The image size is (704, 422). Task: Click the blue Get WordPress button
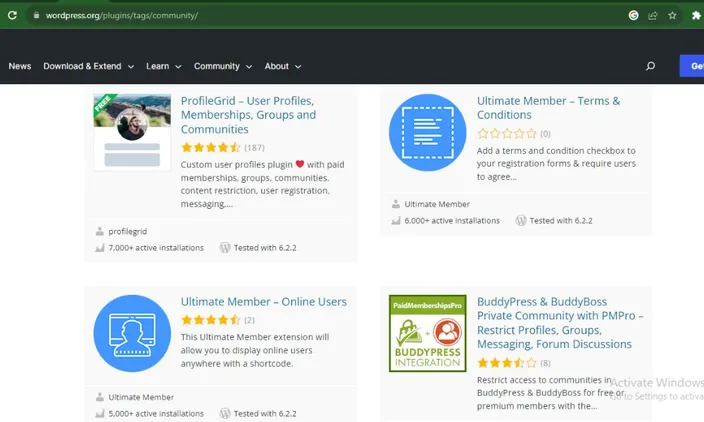pyautogui.click(x=692, y=66)
